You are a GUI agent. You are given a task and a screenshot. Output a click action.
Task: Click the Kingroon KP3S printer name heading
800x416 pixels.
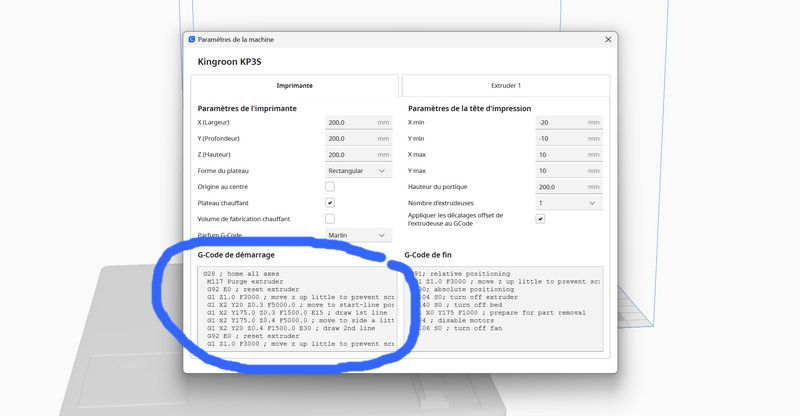(229, 62)
